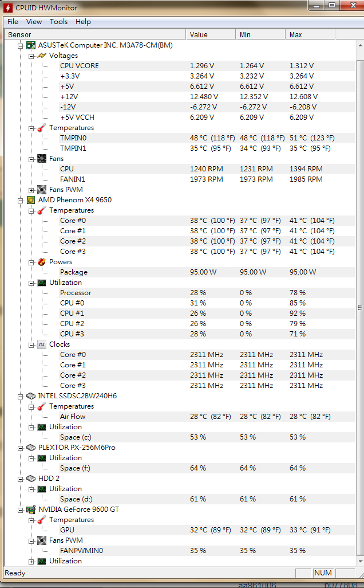Expand the Fans PWM node under ASUSTeK
This screenshot has height=588, width=364.
[x=31, y=190]
